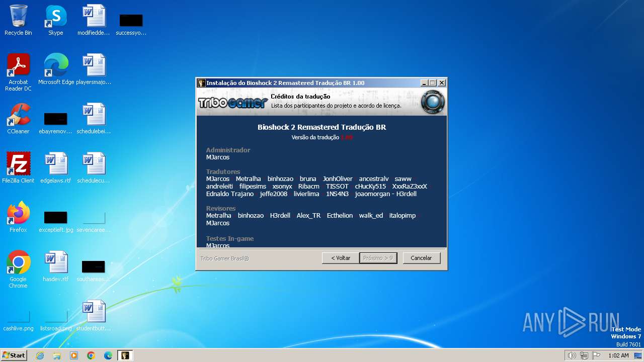
Task: Click the network tray icon
Action: coord(584,355)
